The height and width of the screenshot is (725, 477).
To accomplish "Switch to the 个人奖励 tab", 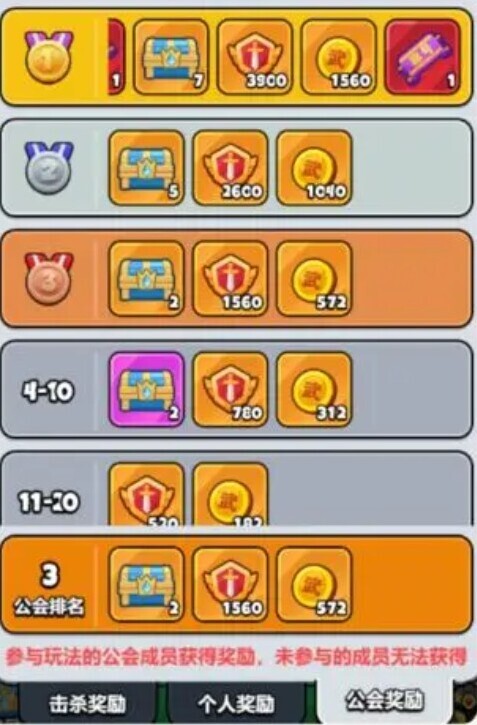I will [236, 704].
